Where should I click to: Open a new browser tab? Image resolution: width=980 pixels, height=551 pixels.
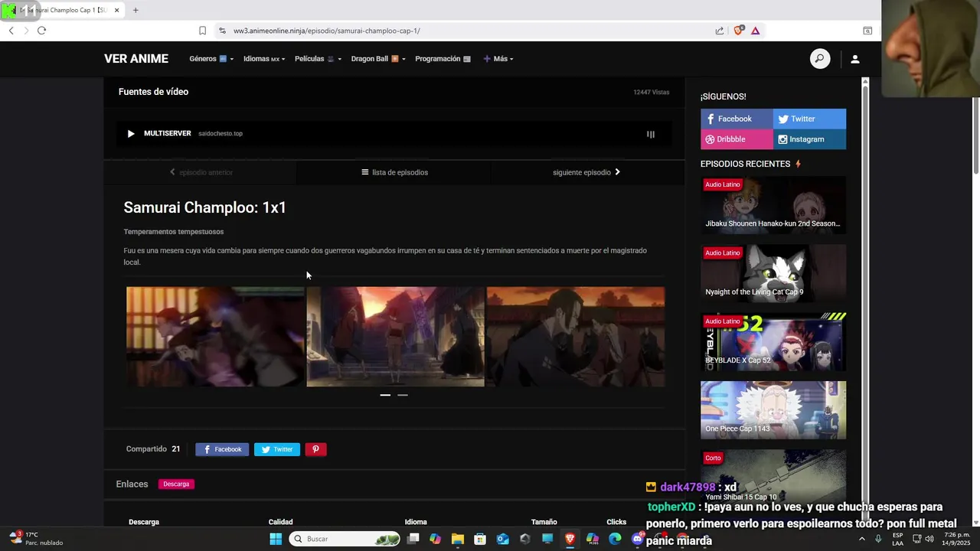(136, 10)
